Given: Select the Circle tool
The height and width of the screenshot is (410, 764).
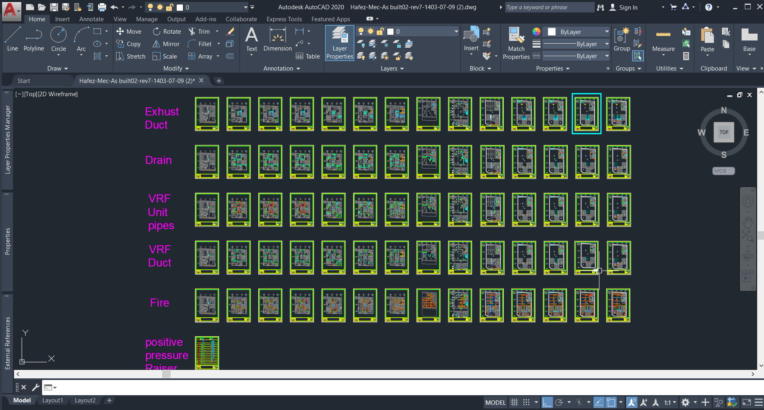Looking at the screenshot, I should pos(58,39).
